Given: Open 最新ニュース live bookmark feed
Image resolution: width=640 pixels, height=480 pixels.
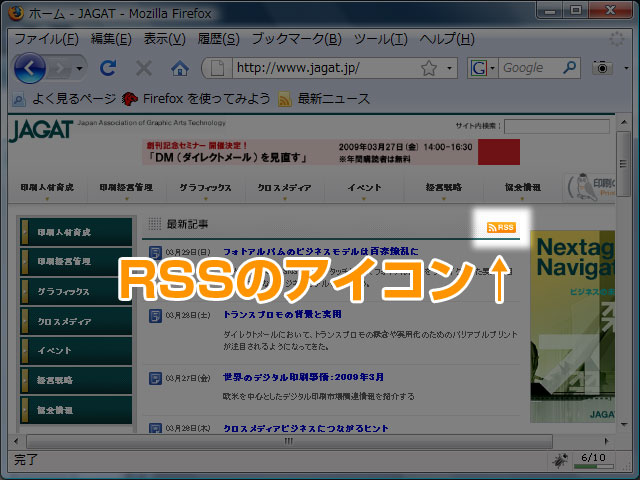Looking at the screenshot, I should (x=324, y=99).
